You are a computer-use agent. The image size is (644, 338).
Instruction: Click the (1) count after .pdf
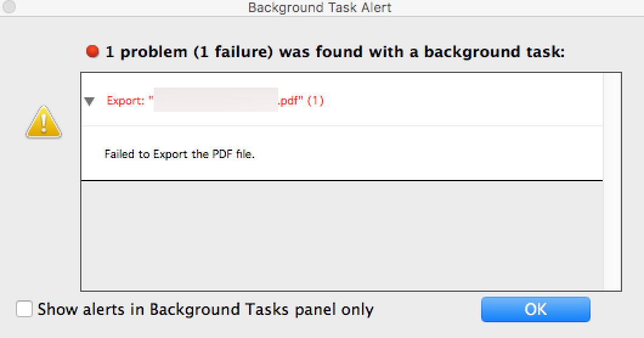pos(315,101)
